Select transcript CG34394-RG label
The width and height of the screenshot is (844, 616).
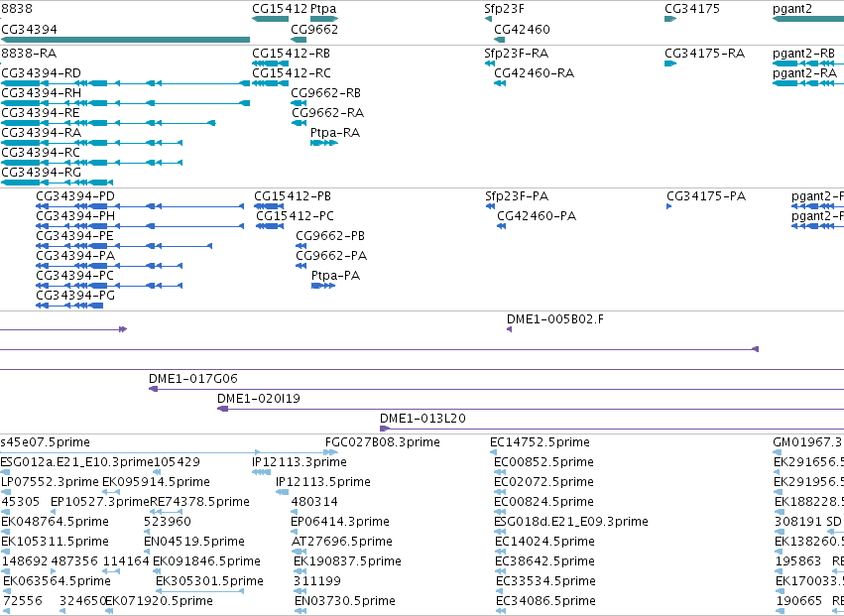(42, 173)
